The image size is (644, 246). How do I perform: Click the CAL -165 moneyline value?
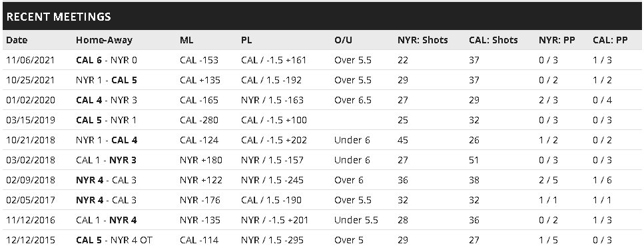(x=199, y=101)
